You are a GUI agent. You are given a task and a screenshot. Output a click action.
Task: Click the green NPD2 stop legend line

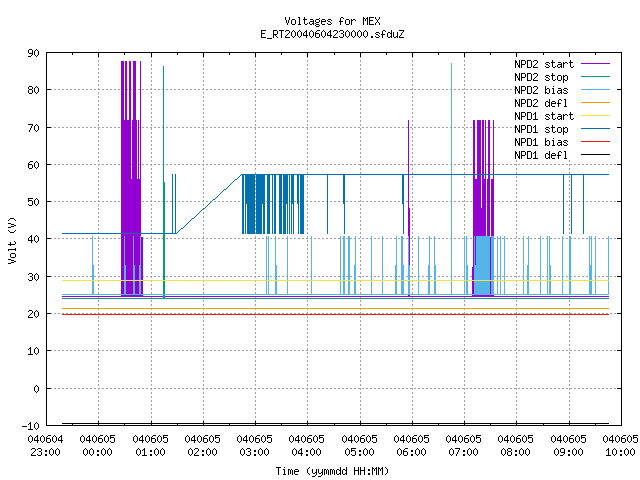(x=595, y=77)
